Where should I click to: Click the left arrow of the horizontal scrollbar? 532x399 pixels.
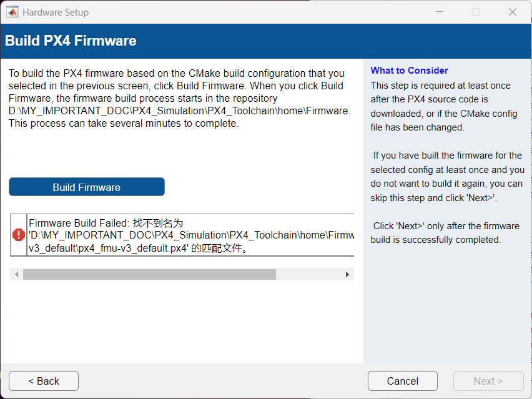coord(16,275)
